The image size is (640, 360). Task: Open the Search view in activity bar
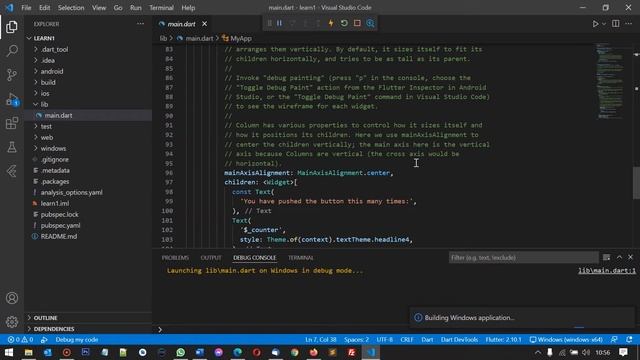pos(12,51)
